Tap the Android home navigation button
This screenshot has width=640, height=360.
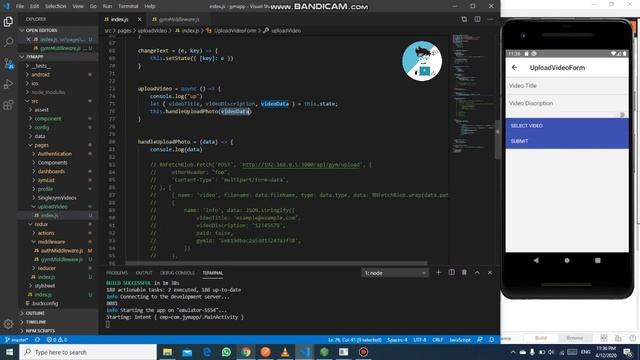(x=567, y=260)
